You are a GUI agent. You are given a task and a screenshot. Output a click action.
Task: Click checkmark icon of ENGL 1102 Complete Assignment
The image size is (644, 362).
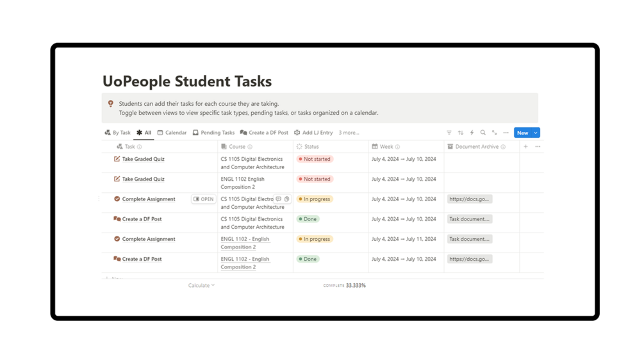coord(117,239)
